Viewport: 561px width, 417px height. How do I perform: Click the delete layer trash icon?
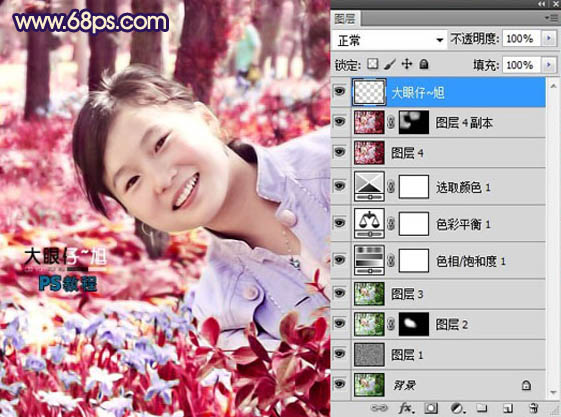coord(534,408)
